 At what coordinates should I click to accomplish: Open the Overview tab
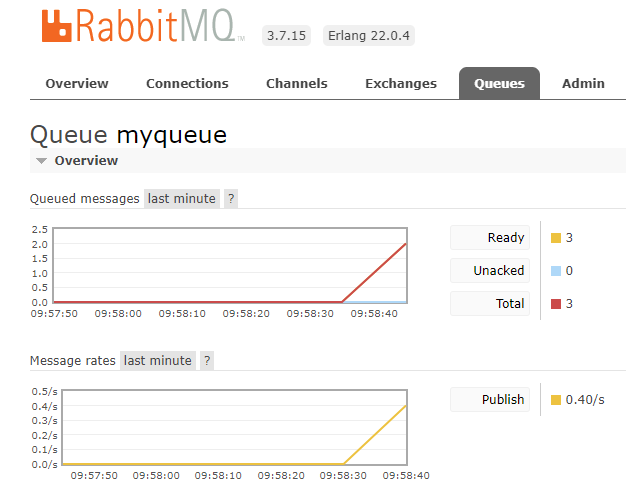[77, 83]
